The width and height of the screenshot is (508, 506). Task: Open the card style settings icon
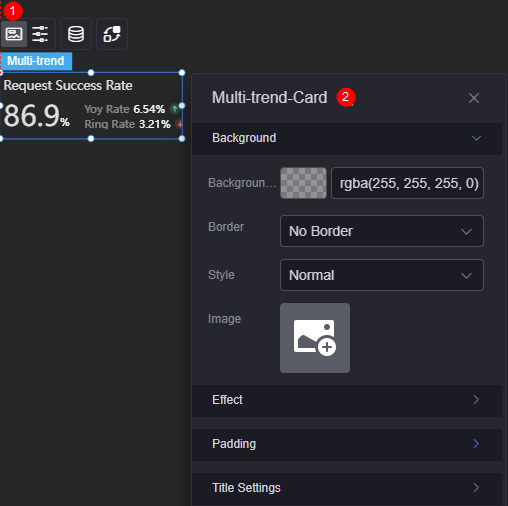point(14,34)
